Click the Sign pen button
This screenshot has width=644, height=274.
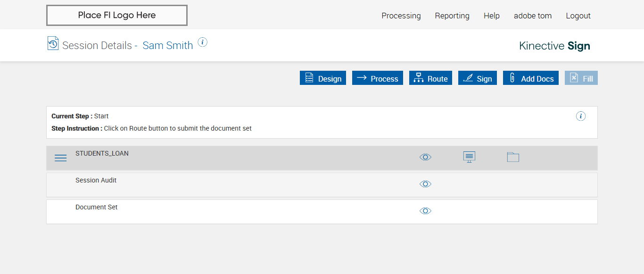(x=478, y=78)
